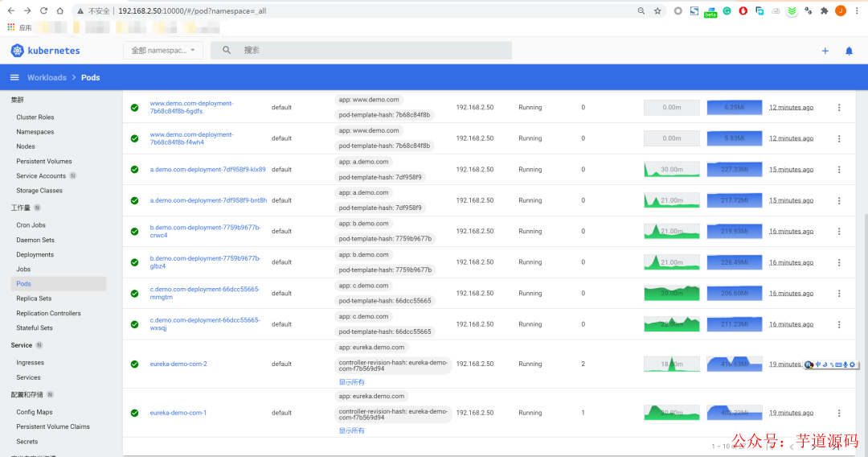Click running status icon for eureka-demo-com-2
The image size is (868, 457).
(134, 364)
